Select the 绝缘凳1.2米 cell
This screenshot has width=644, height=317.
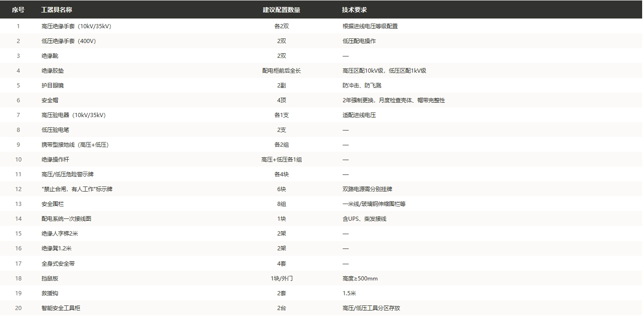coord(56,249)
